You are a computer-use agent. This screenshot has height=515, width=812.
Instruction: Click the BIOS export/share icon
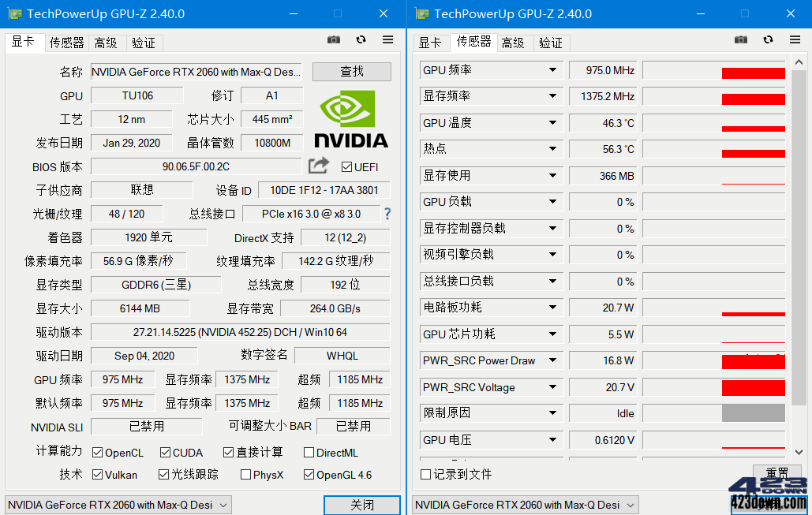pyautogui.click(x=318, y=165)
